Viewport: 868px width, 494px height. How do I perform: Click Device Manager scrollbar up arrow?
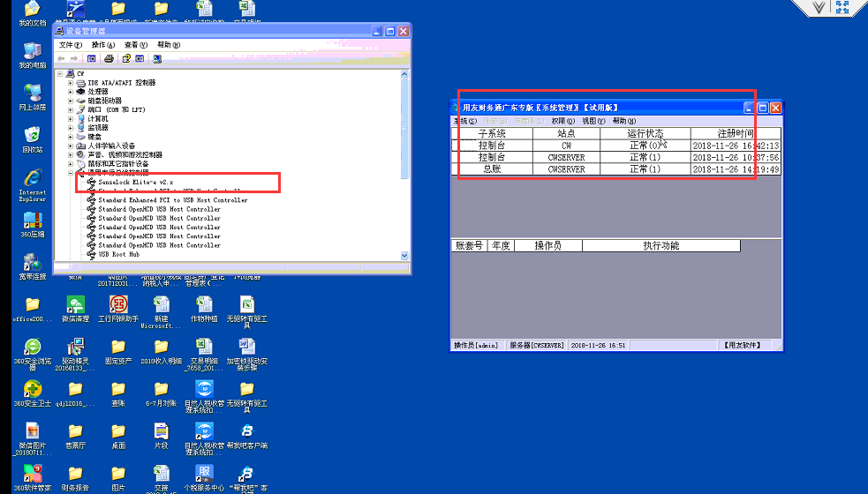[x=404, y=74]
